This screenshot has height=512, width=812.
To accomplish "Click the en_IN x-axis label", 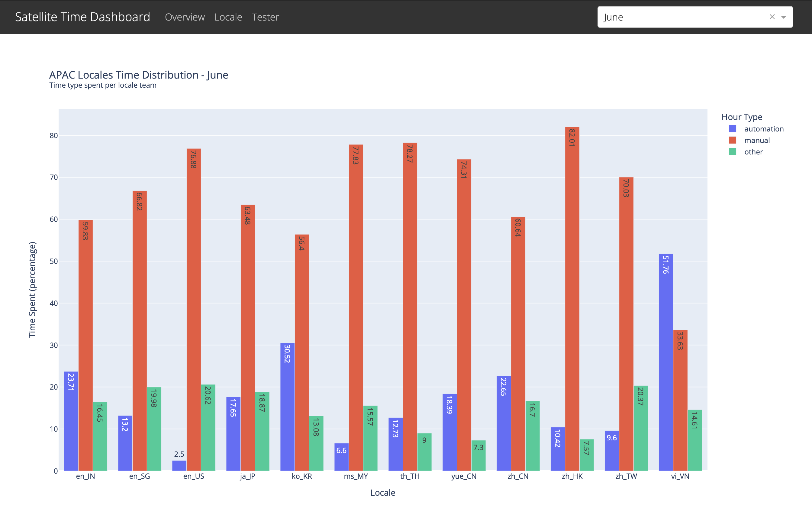I will (86, 476).
